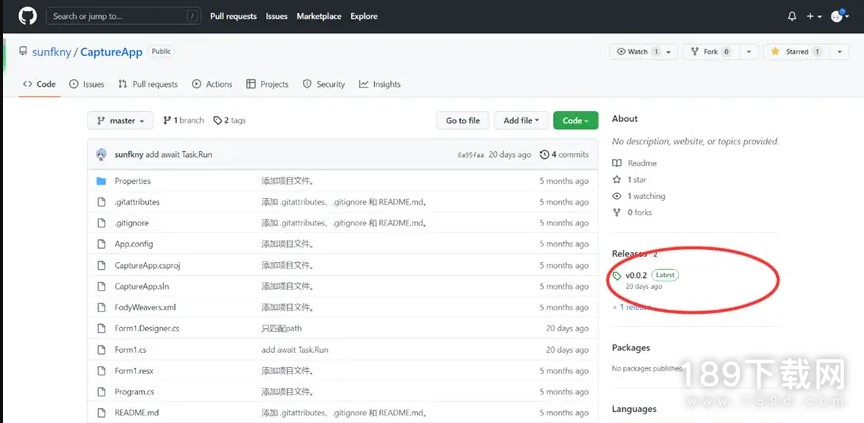Open the App.config file
Viewport: 864px width, 423px height.
click(134, 244)
